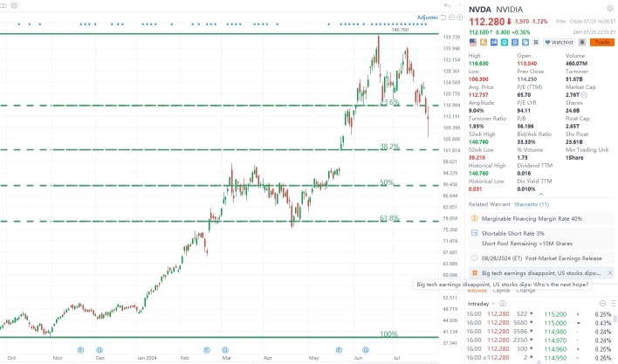Click the list view icon in Intraday header

(x=613, y=304)
